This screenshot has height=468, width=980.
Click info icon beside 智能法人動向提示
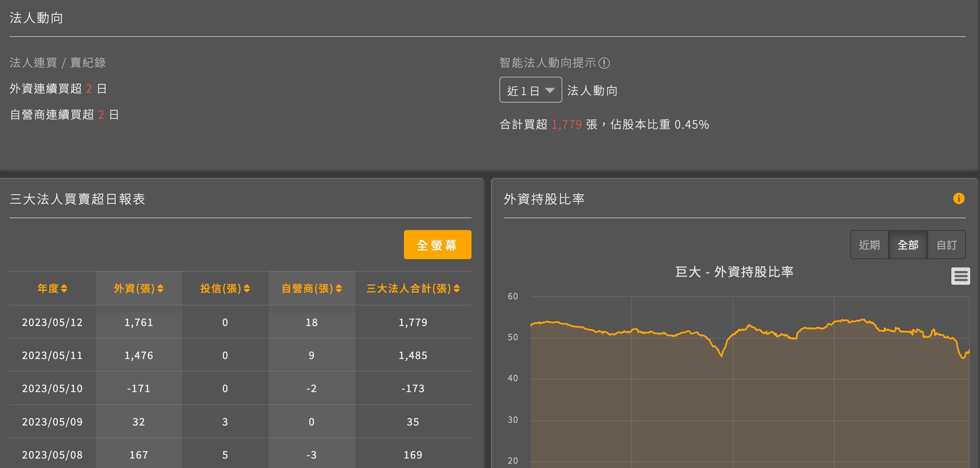604,63
